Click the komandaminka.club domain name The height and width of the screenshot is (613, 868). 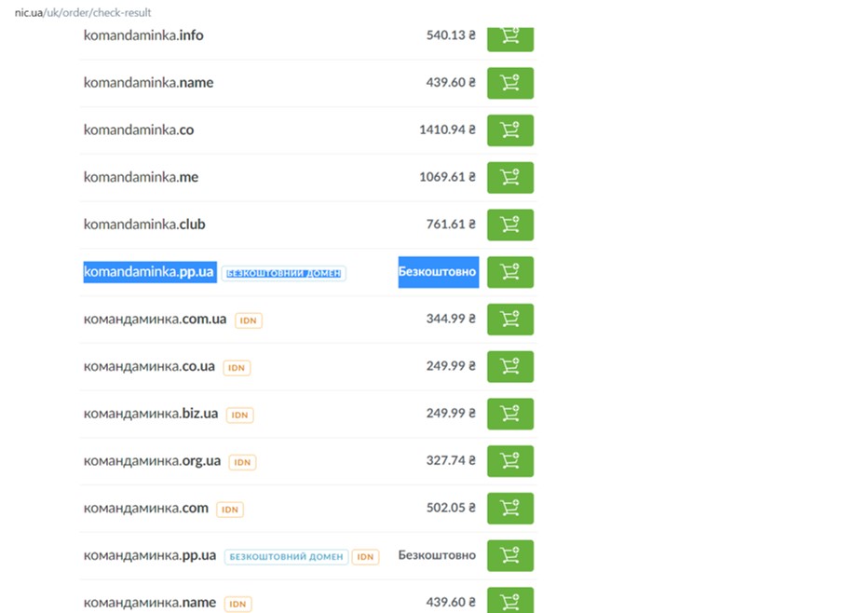tap(144, 225)
